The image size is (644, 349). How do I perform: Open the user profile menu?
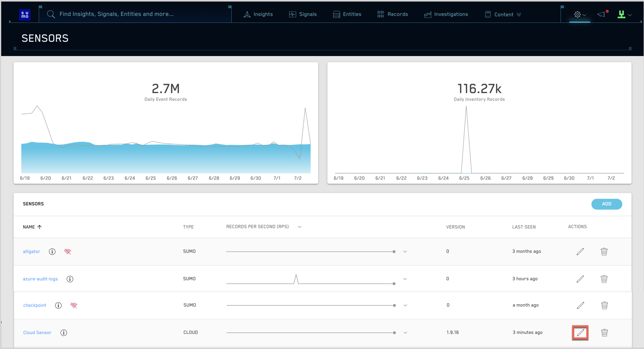coord(624,14)
